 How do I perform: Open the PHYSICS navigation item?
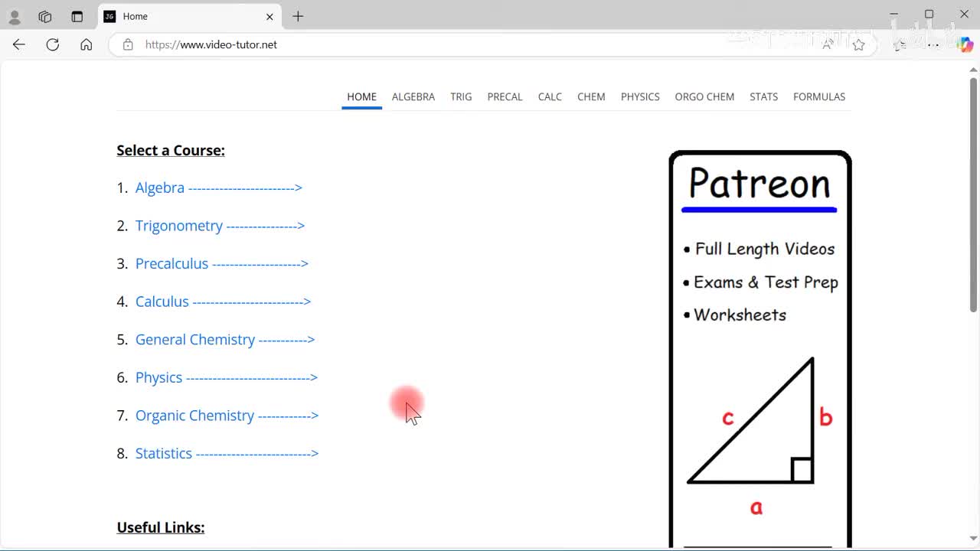(640, 96)
